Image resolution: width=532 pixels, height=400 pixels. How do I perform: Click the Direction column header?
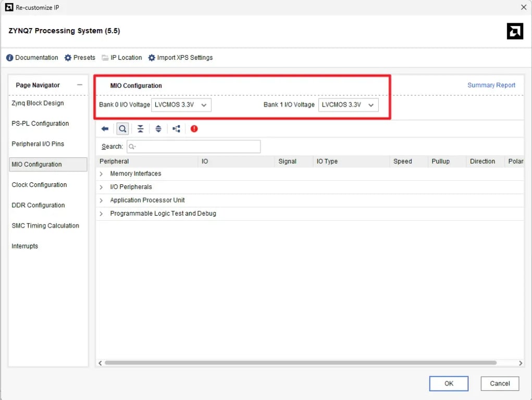pos(486,161)
